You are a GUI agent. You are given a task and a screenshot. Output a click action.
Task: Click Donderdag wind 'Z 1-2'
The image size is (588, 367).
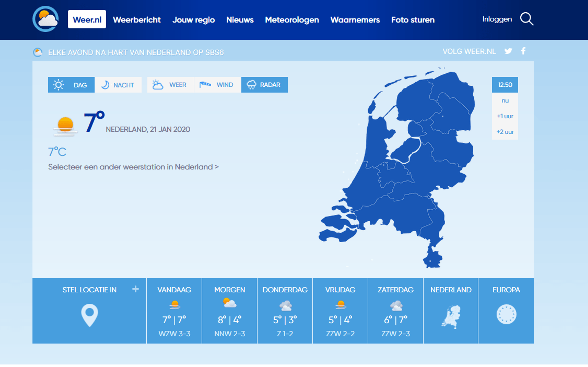pos(285,334)
